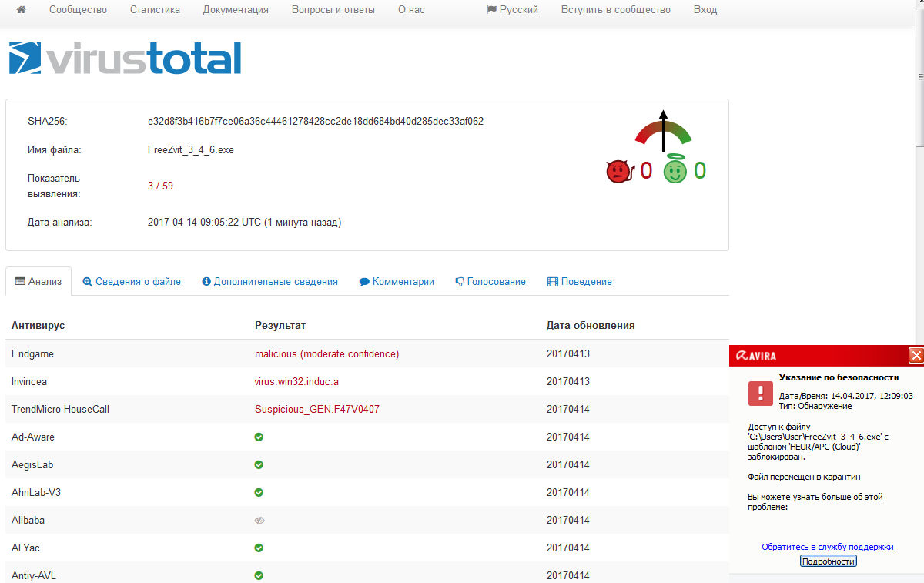Open the Статистика menu item
The height and width of the screenshot is (583, 924).
tap(155, 10)
